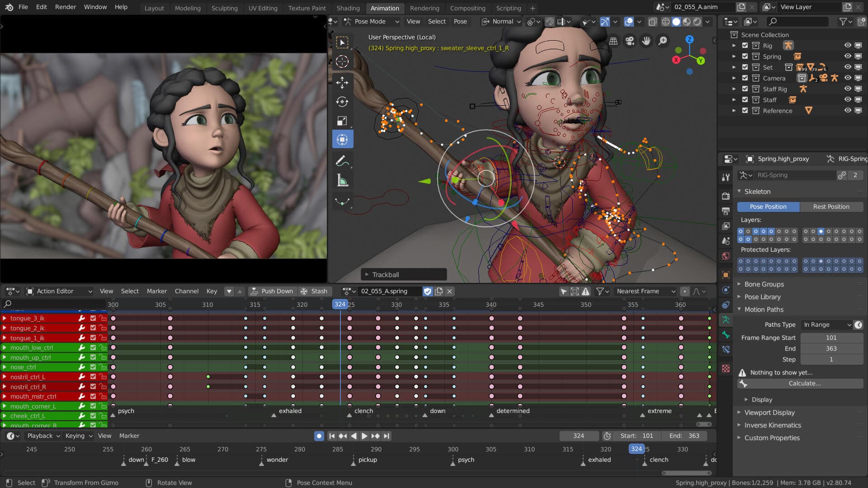
Task: Click the Calculate motion paths button
Action: [805, 383]
